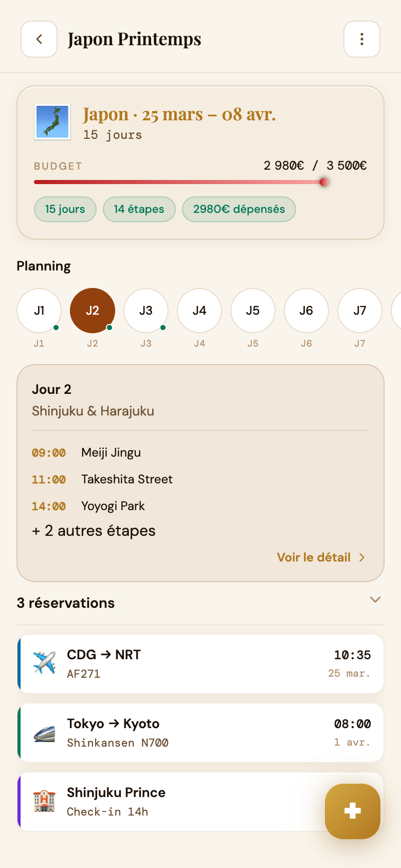Viewport: 401px width, 868px height.
Task: Tap the 14 étapes chip
Action: (139, 209)
